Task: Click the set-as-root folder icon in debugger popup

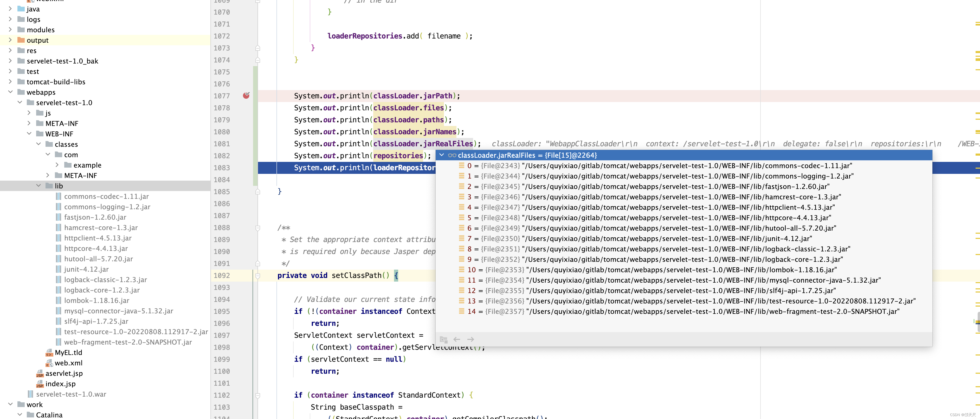Action: tap(443, 339)
